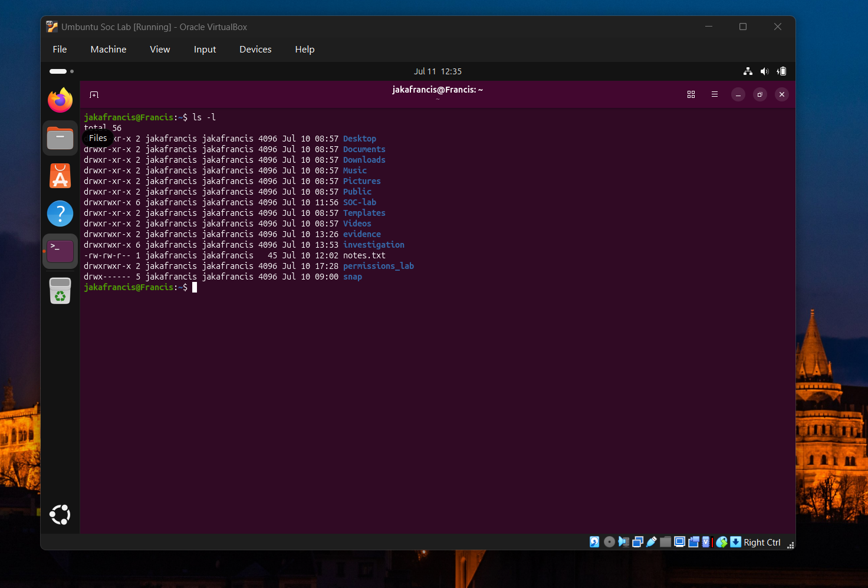
Task: Open the clock showing Jul 11 12:35
Action: (x=438, y=71)
